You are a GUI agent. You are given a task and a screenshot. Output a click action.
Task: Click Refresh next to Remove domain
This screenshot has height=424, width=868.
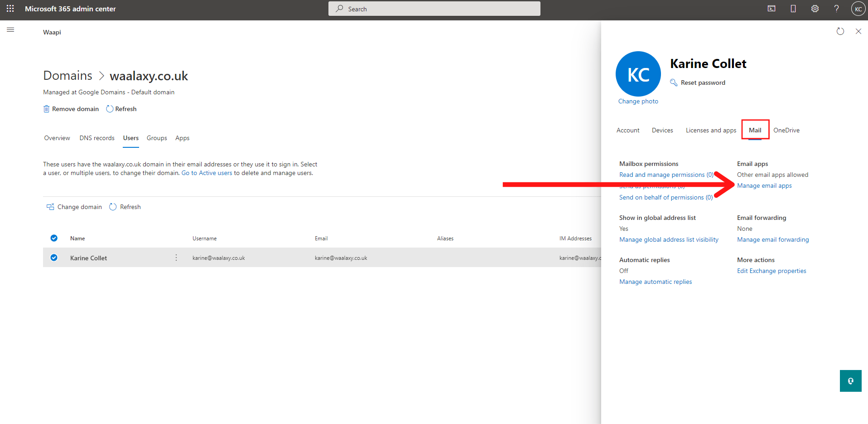[x=121, y=109]
